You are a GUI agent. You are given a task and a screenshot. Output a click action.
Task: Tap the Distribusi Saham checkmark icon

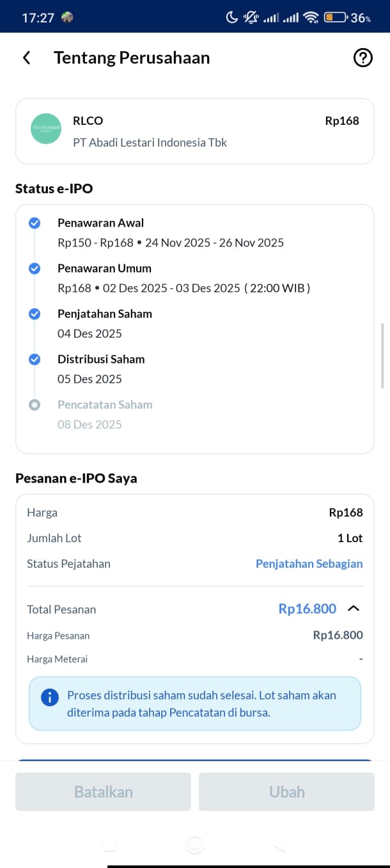(35, 359)
